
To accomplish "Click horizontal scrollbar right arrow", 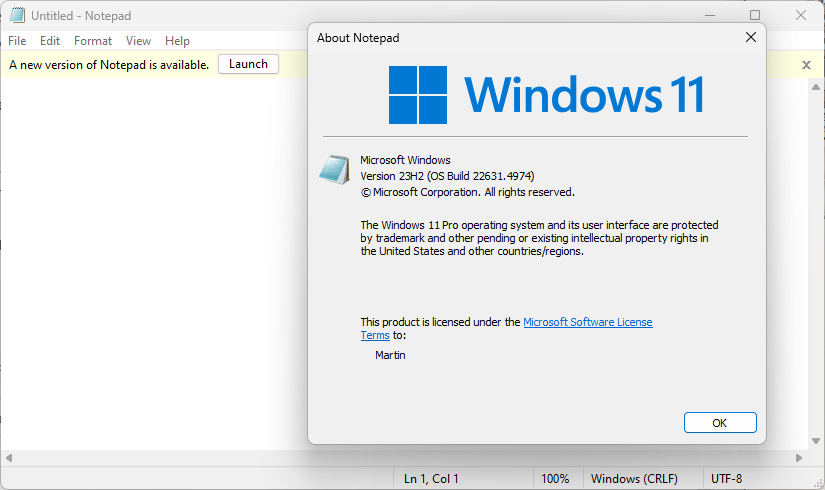I will click(799, 458).
